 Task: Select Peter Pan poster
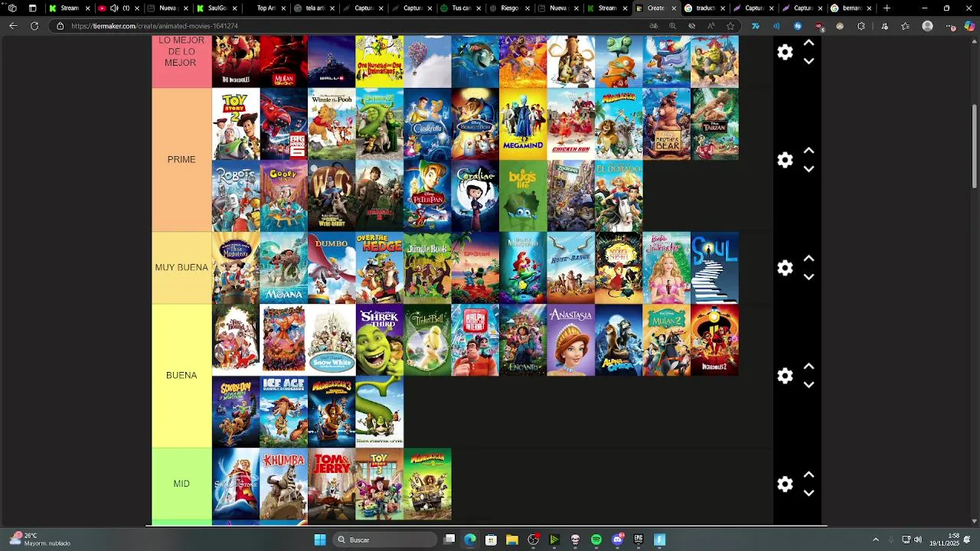pos(427,196)
